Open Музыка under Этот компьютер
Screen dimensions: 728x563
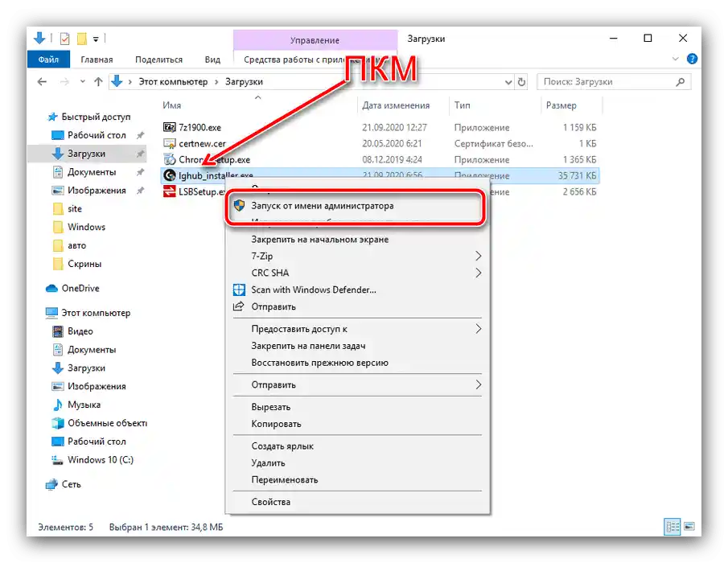(x=77, y=405)
